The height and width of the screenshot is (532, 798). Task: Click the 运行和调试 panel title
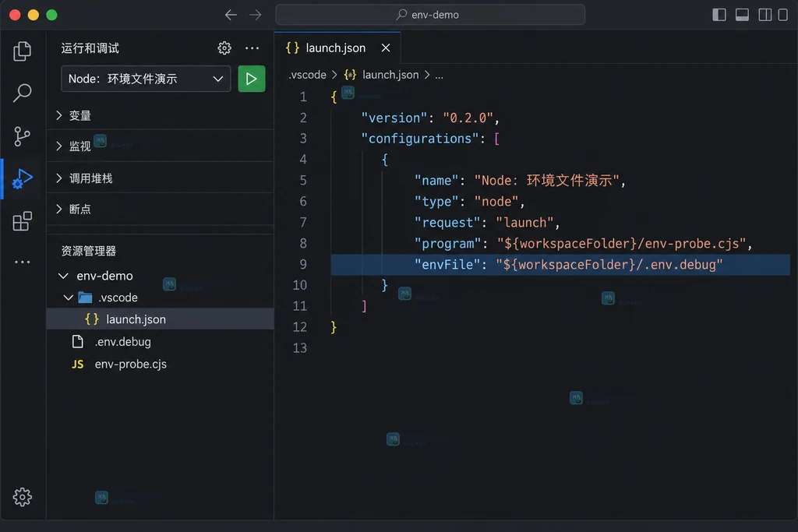[x=90, y=48]
